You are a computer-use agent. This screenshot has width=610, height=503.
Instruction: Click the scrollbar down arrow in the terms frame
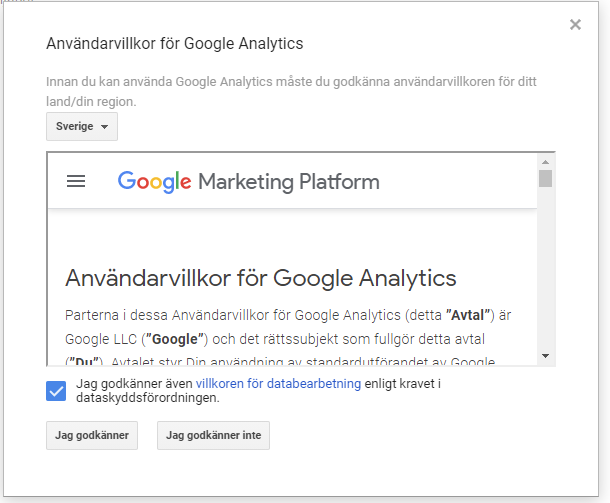tap(545, 356)
